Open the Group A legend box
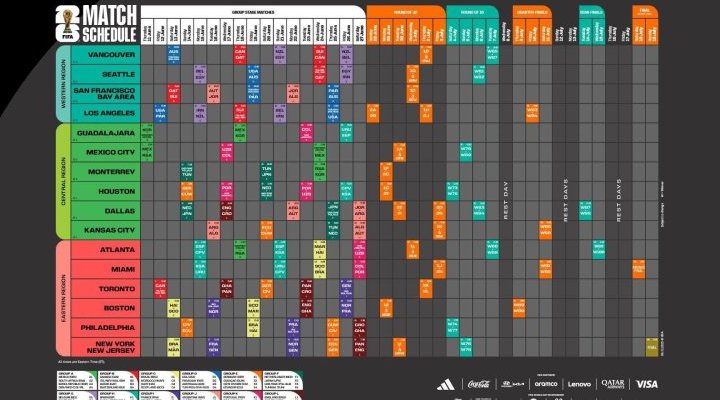The width and height of the screenshot is (720, 400). coord(77,381)
